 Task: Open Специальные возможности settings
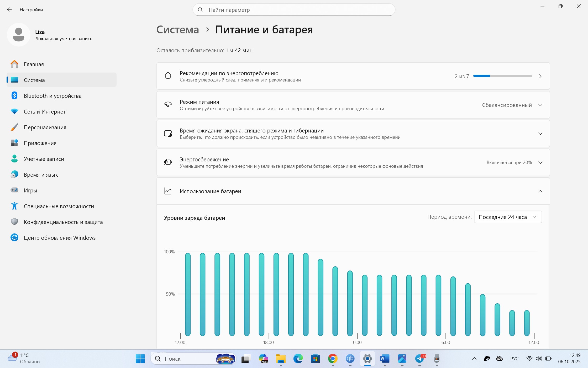click(61, 206)
